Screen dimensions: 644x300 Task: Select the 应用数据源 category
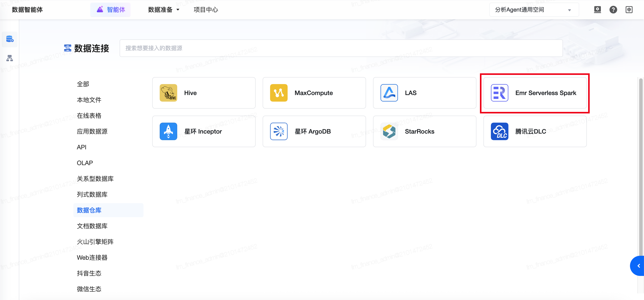(x=92, y=131)
